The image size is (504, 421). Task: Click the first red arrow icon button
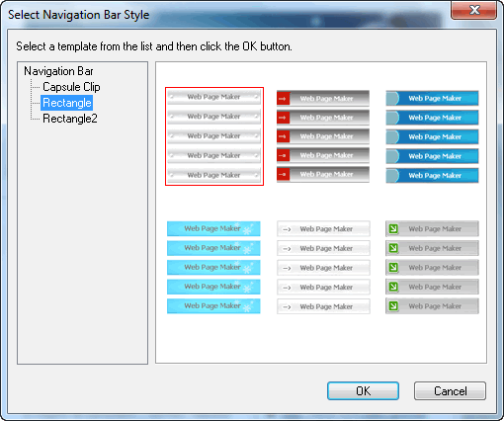pos(283,99)
